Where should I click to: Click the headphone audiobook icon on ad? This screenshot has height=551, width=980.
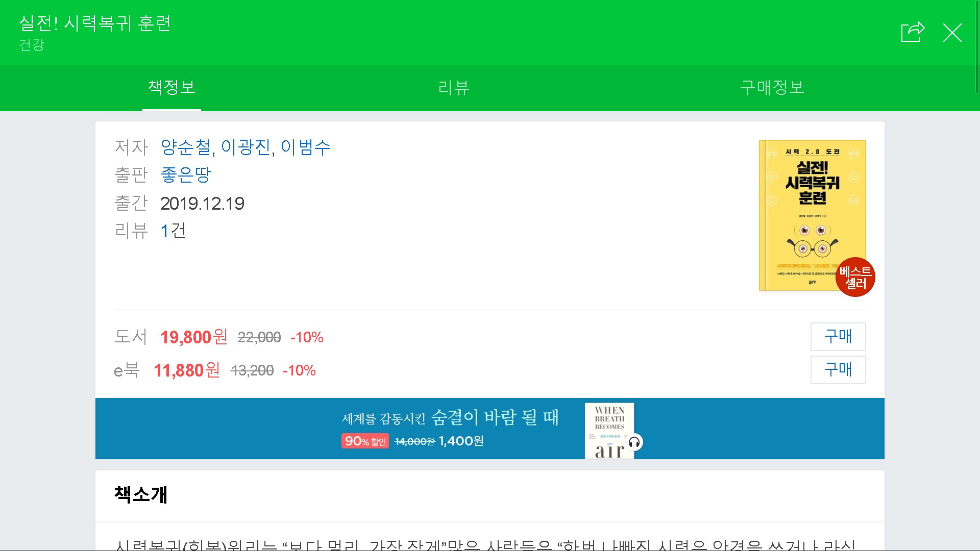coord(634,442)
